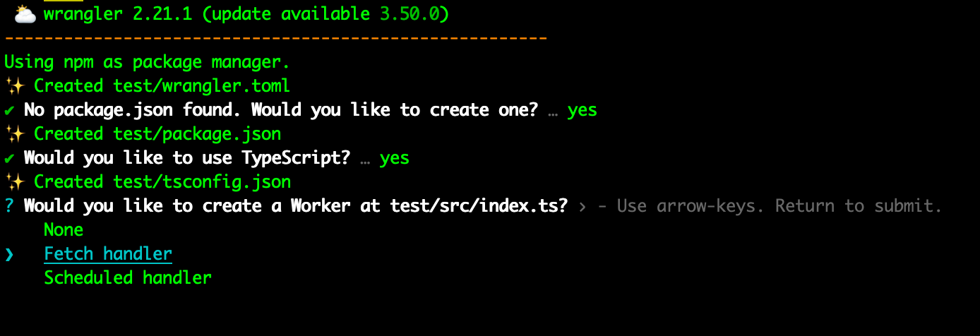Viewport: 980px width, 336px height.
Task: Click chevron after test/src/index.ts question
Action: tap(582, 206)
